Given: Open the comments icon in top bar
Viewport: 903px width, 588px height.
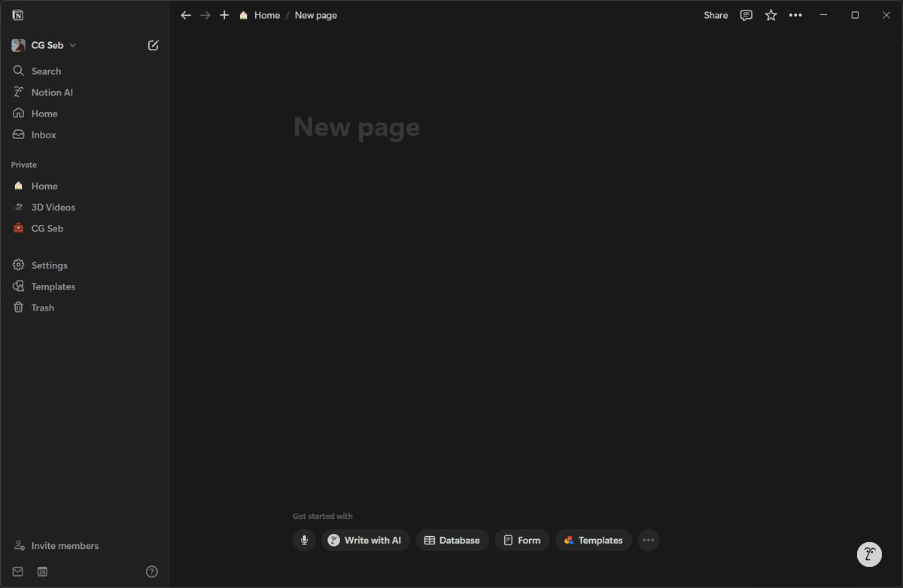Looking at the screenshot, I should pyautogui.click(x=746, y=15).
